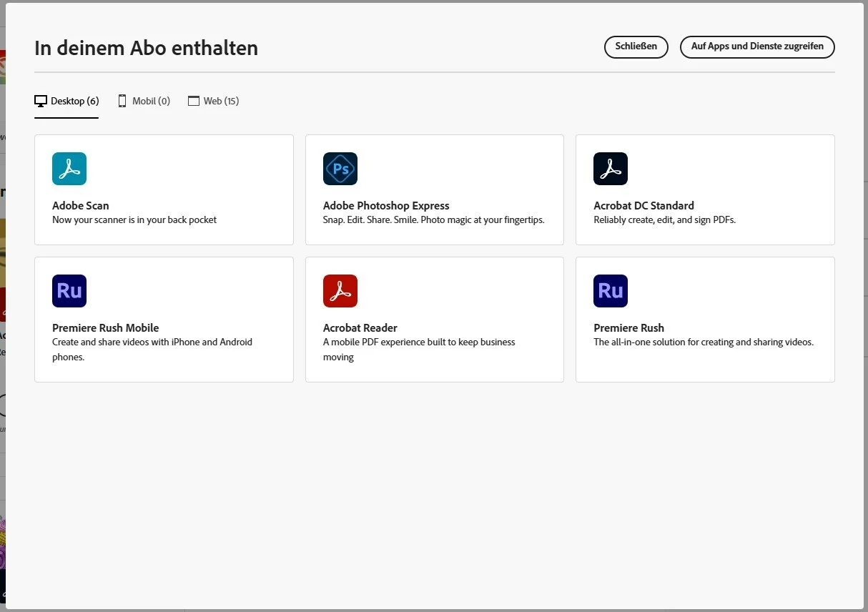This screenshot has height=612, width=868.
Task: Click Auf Apps und Dienste zugreifen button
Action: (757, 46)
